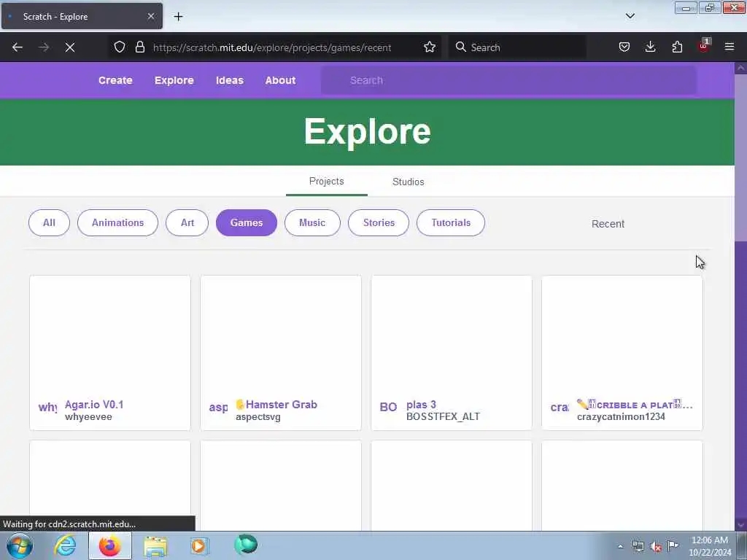
Task: Select the Animations category filter
Action: click(117, 223)
